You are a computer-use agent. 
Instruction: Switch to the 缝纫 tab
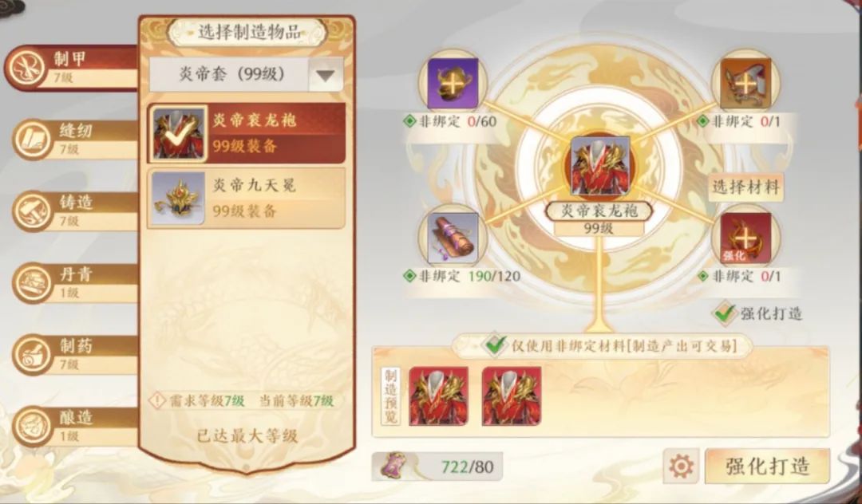(x=73, y=140)
